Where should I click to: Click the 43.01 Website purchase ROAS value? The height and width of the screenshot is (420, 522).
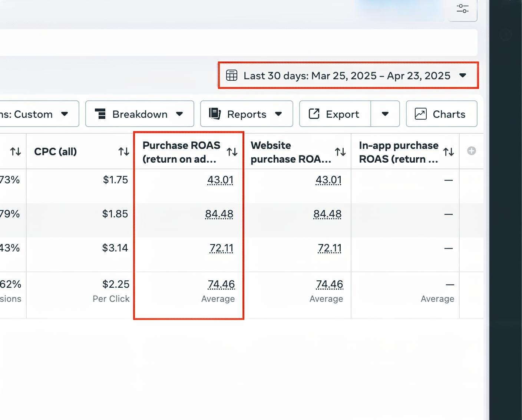pyautogui.click(x=328, y=180)
